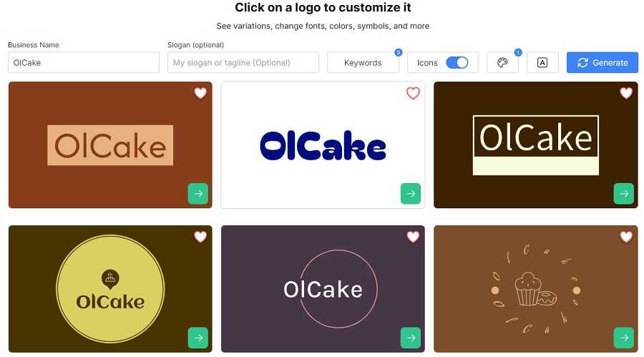Click the Generate button
This screenshot has width=644, height=357.
602,62
